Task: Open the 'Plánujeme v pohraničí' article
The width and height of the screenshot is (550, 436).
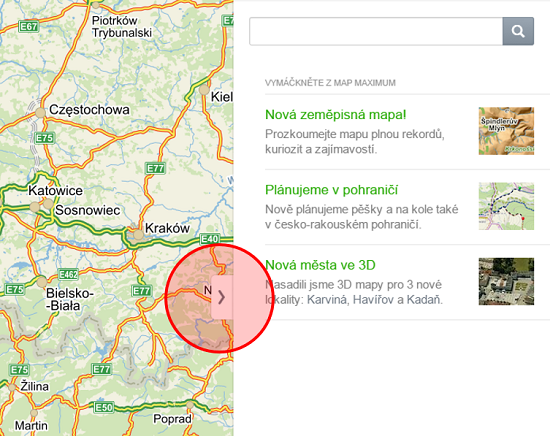Action: pos(331,190)
